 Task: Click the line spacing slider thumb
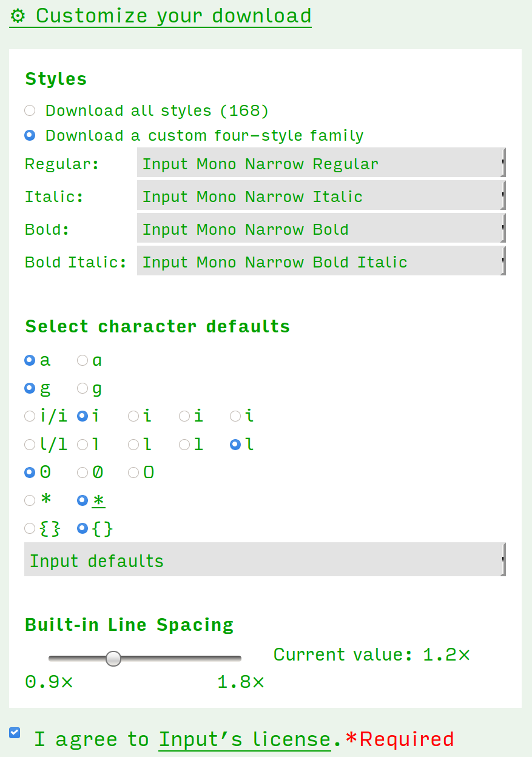(x=113, y=658)
